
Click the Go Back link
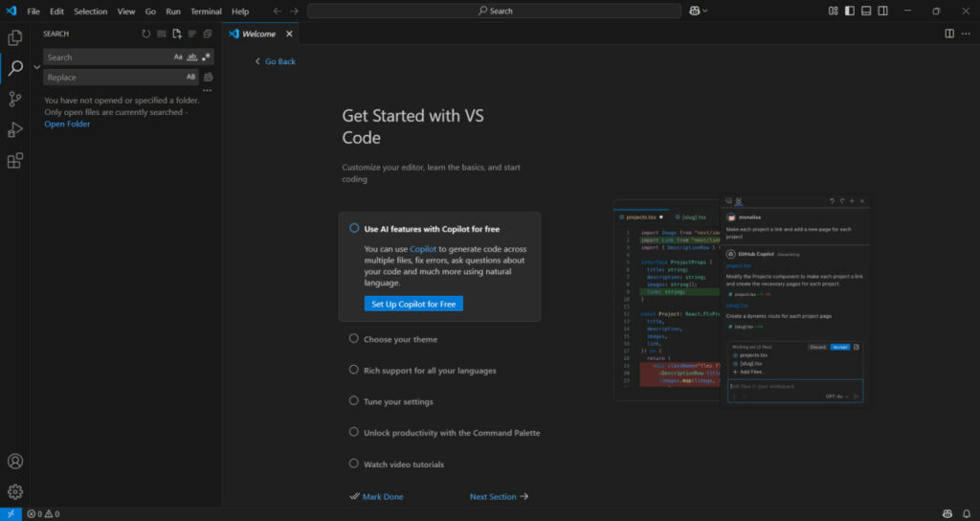pos(275,61)
